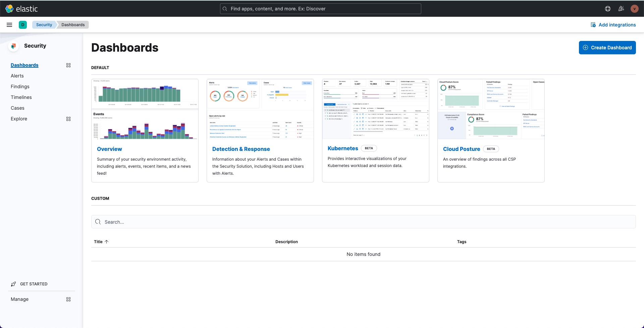Click the Cloud Posture dashboard preview image
Screen dimensions: 644x328
point(491,109)
